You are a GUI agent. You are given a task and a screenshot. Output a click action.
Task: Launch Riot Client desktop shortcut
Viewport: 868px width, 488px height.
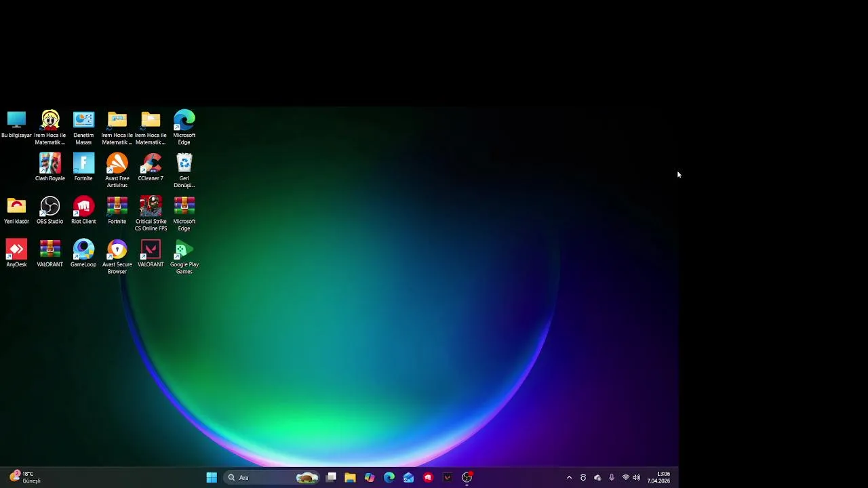coord(83,211)
